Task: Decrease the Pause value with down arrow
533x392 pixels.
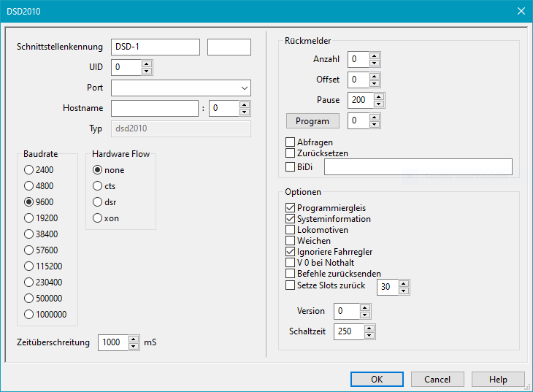Action: [378, 104]
